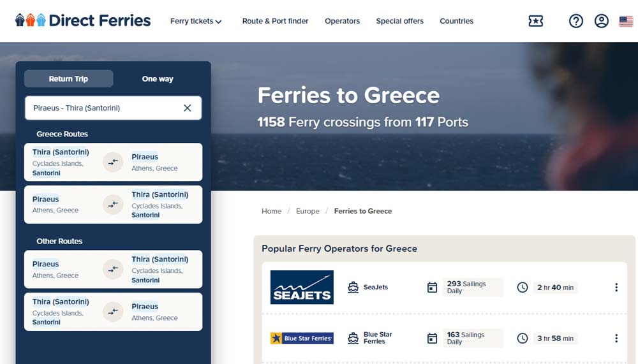The width and height of the screenshot is (638, 364).
Task: Open the help question mark icon
Action: 576,21
